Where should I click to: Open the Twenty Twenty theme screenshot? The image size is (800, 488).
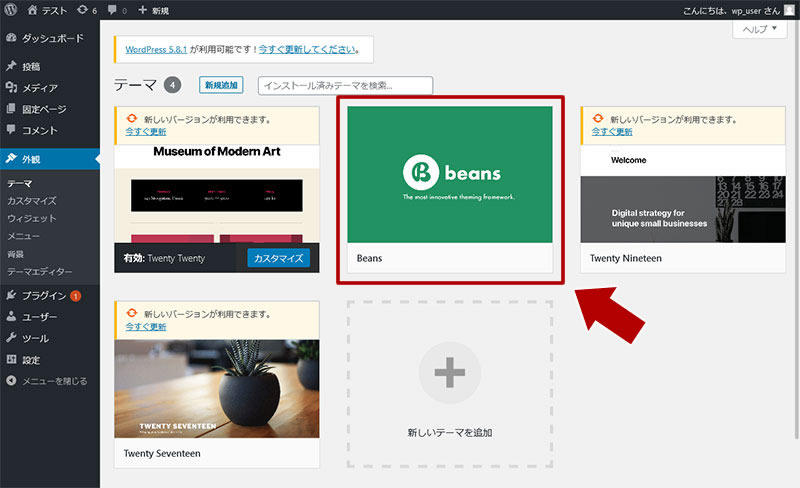click(x=217, y=193)
